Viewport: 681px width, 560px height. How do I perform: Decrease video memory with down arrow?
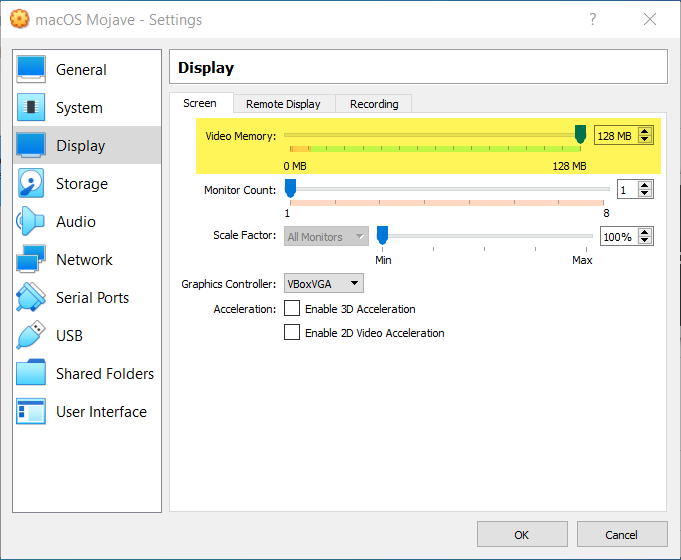tap(645, 140)
